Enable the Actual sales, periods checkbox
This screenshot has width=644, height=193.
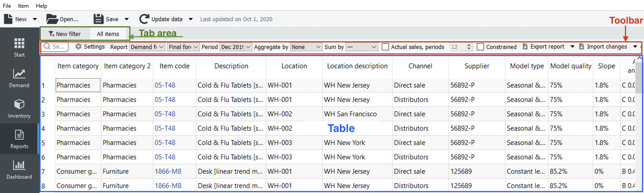(x=385, y=47)
